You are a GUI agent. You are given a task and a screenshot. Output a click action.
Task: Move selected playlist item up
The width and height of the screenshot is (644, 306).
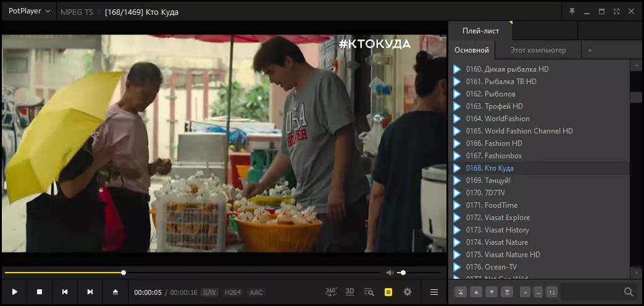click(476, 292)
